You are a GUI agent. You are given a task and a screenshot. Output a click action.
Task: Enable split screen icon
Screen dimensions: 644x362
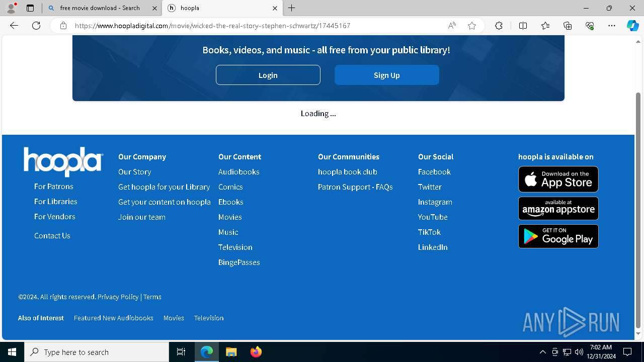pos(523,26)
